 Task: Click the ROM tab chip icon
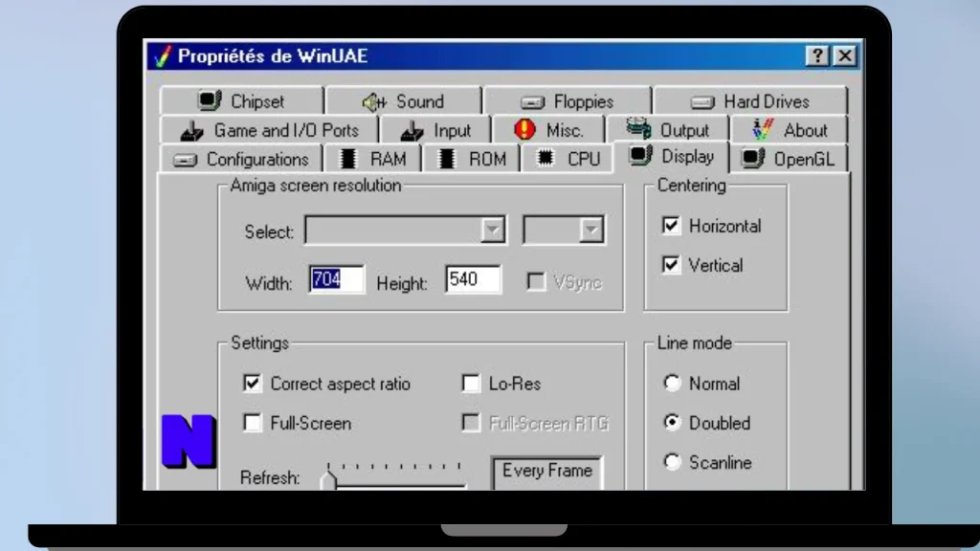pyautogui.click(x=446, y=159)
